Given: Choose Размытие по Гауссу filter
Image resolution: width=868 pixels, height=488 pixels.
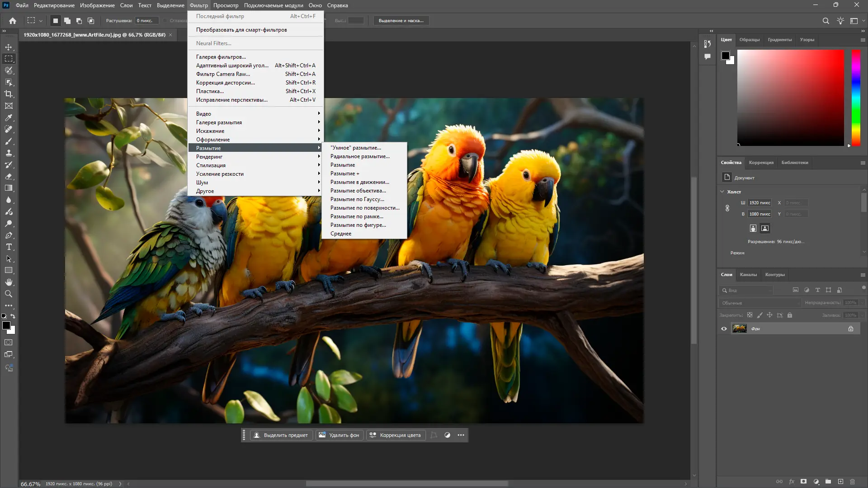Looking at the screenshot, I should point(357,199).
